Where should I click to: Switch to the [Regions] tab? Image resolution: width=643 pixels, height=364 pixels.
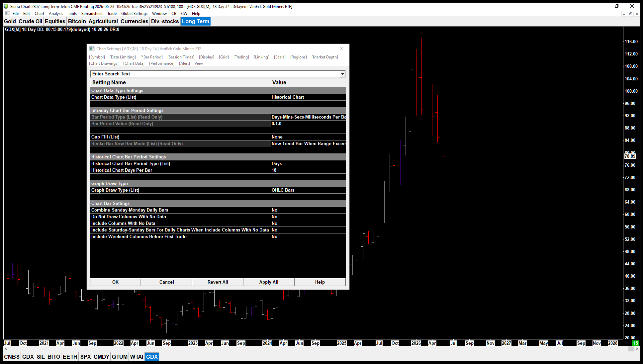point(299,57)
